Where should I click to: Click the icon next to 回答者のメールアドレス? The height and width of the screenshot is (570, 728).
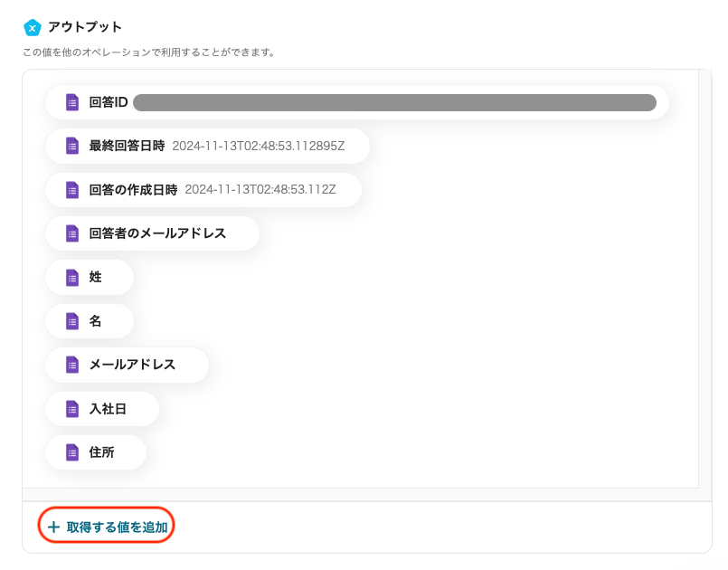[x=71, y=233]
